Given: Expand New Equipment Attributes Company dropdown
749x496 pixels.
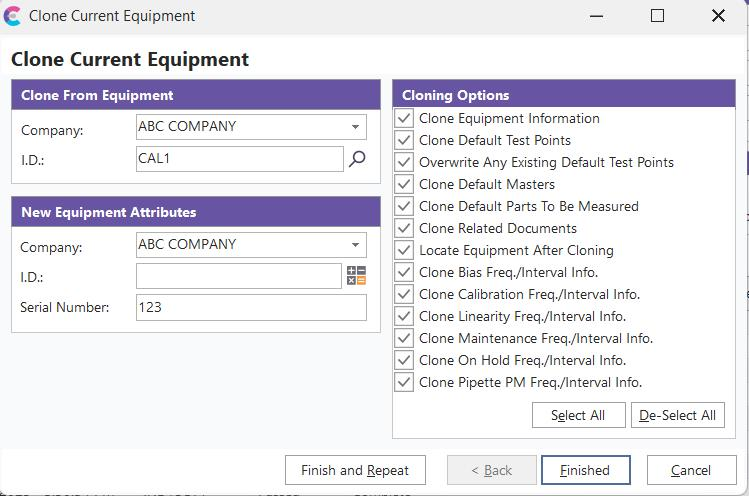Looking at the screenshot, I should coord(355,245).
